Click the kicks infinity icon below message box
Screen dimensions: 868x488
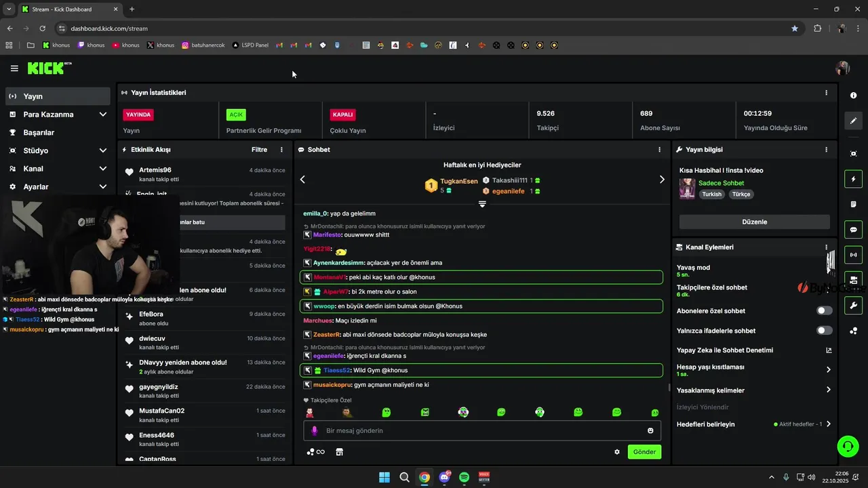coord(316,452)
